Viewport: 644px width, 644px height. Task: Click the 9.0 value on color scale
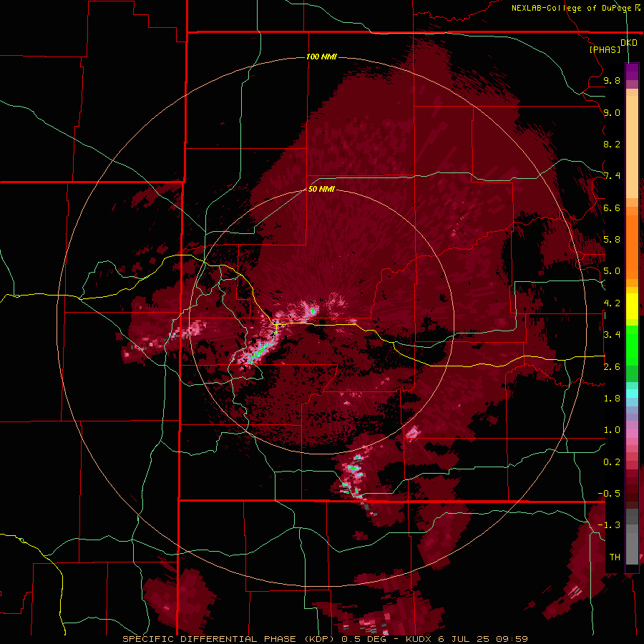612,113
